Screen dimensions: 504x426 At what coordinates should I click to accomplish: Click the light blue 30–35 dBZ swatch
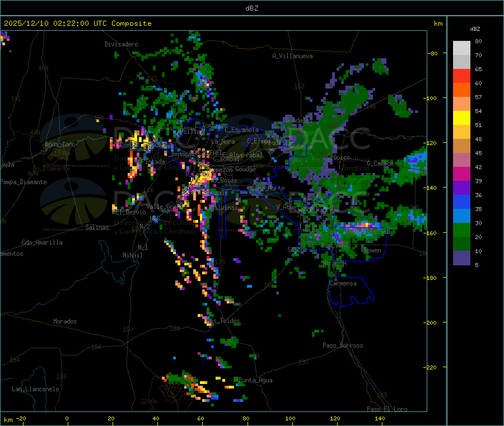point(461,216)
